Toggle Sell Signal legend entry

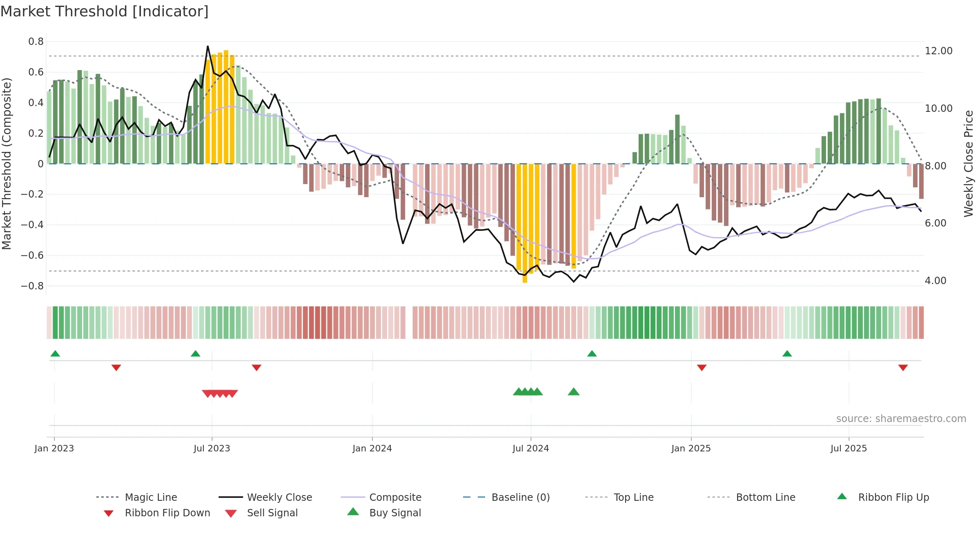coord(261,513)
